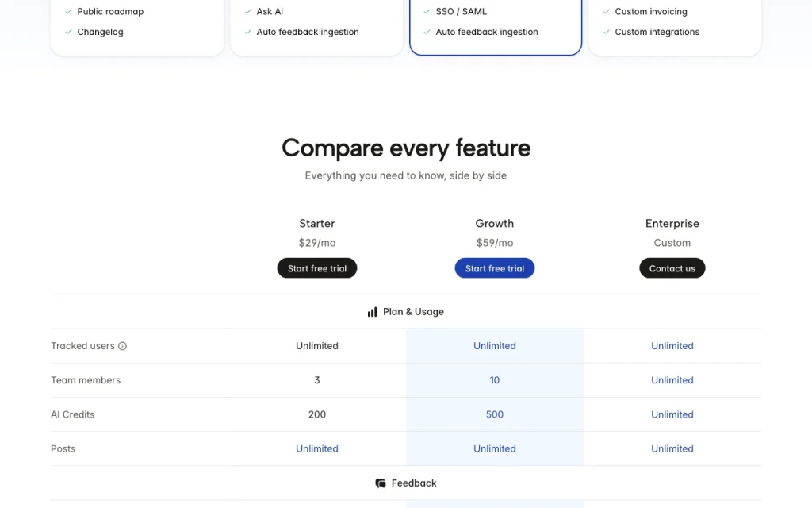Click the checkmark beside Ask AI
This screenshot has height=508, width=812.
pyautogui.click(x=247, y=11)
